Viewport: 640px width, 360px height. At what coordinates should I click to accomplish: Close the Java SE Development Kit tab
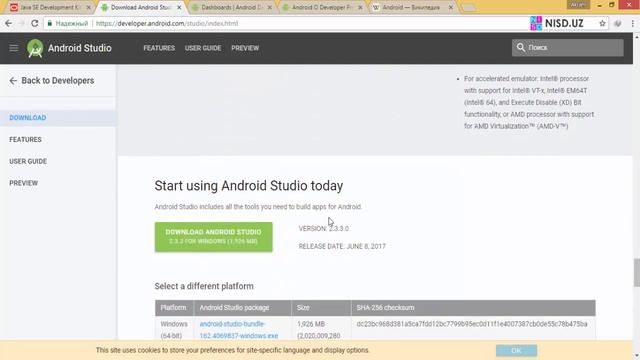click(x=89, y=7)
